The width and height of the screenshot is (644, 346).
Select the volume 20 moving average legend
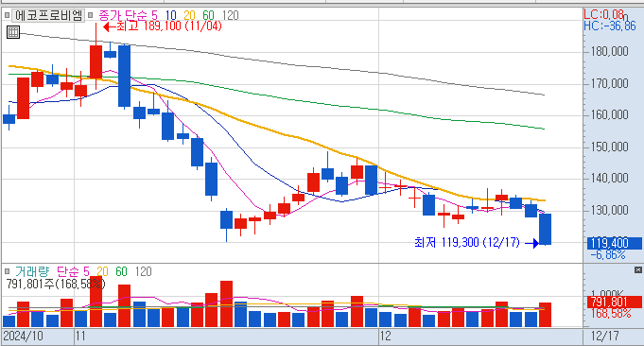[102, 271]
